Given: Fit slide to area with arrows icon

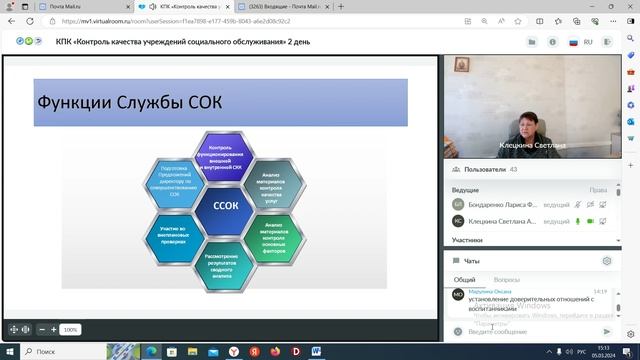Looking at the screenshot, I should point(14,329).
